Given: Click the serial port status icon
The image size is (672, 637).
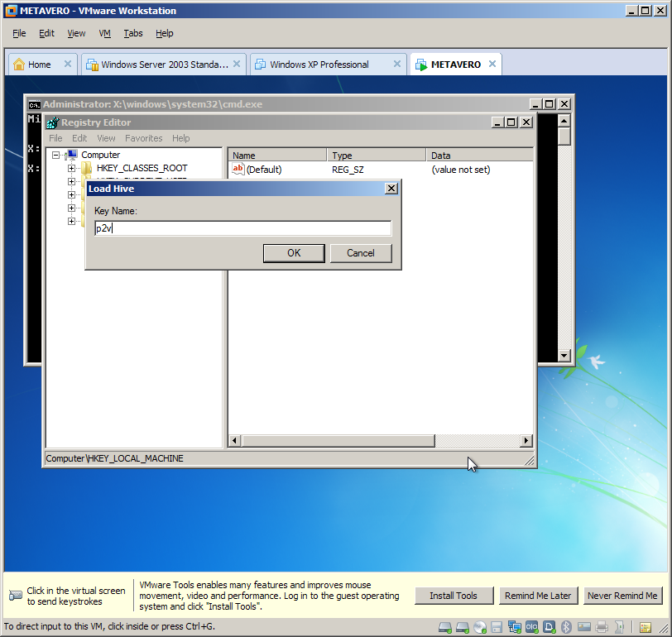Looking at the screenshot, I should pos(531,627).
